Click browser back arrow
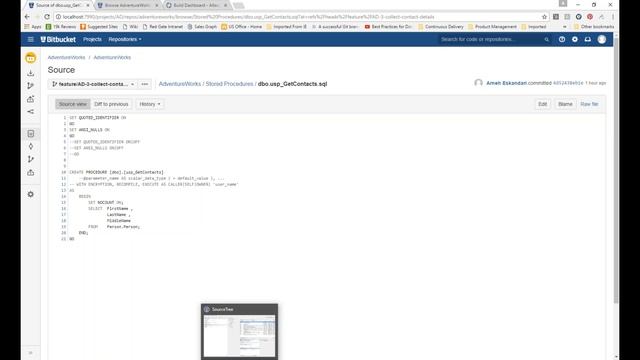The image size is (640, 360). coord(27,17)
